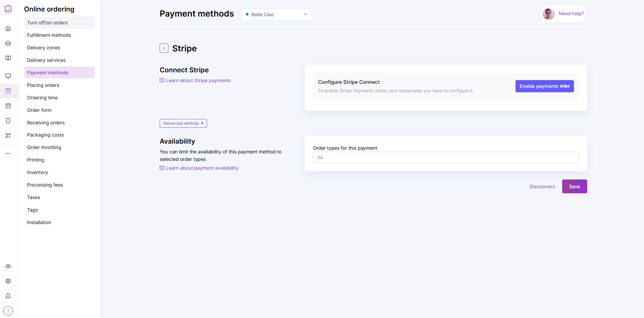Open Installation menu item

pos(60,222)
